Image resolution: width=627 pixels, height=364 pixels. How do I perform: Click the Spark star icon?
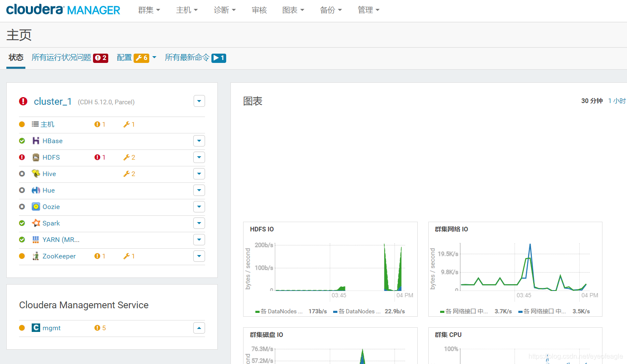(36, 223)
